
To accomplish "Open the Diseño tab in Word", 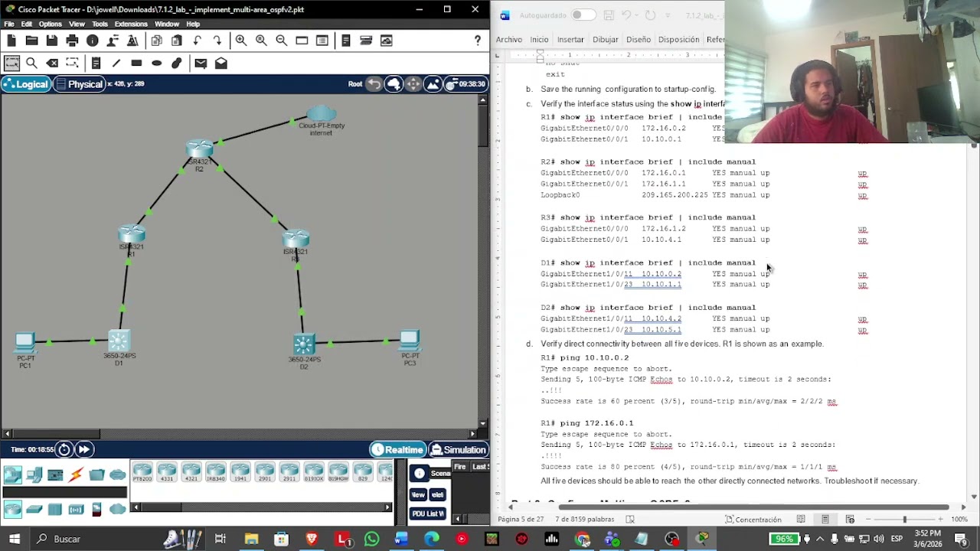I will (639, 40).
